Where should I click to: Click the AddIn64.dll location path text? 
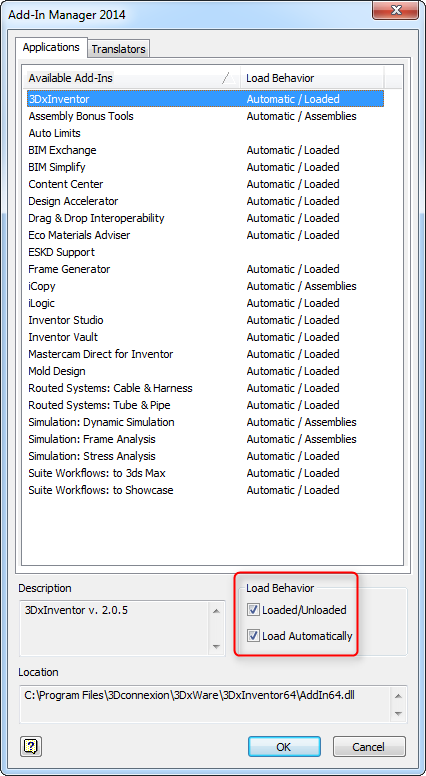click(x=189, y=695)
